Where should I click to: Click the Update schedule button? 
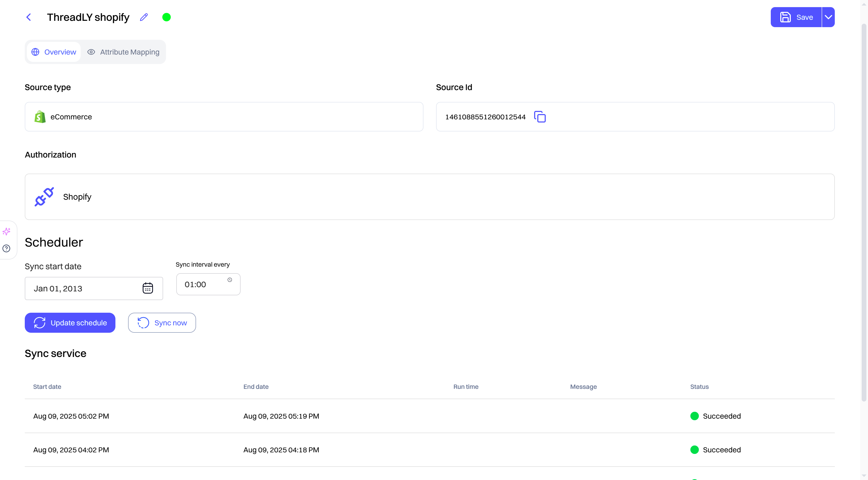70,323
